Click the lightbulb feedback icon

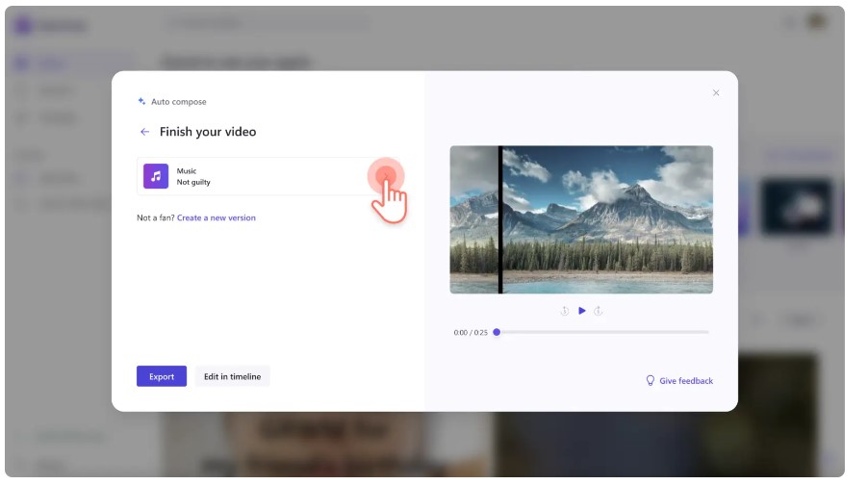click(651, 380)
